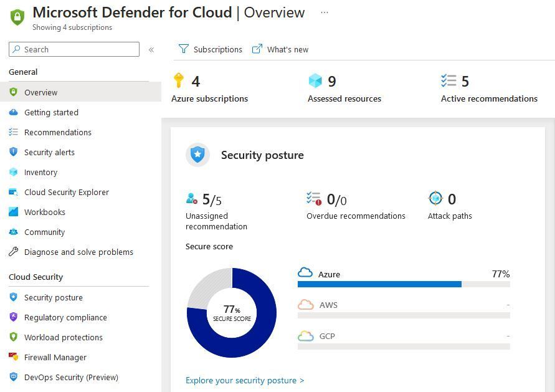The height and width of the screenshot is (392, 555).
Task: Click the Diagnose wrench icon
Action: click(x=14, y=252)
